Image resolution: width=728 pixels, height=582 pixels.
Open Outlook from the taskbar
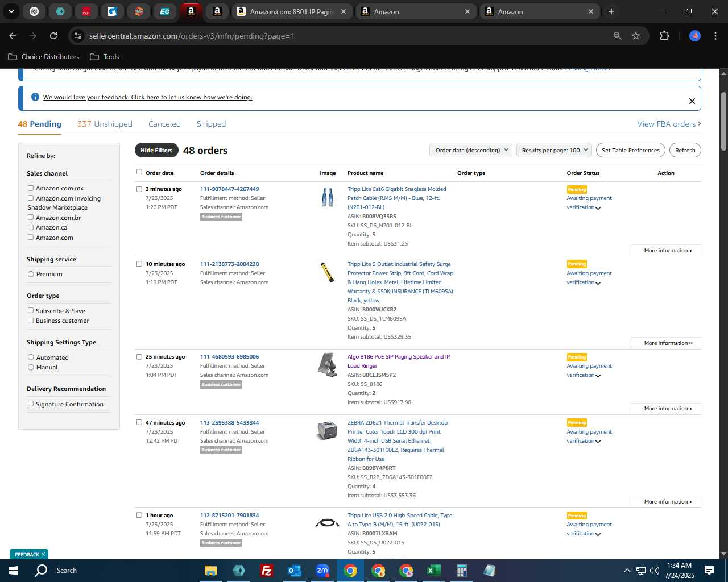point(294,571)
